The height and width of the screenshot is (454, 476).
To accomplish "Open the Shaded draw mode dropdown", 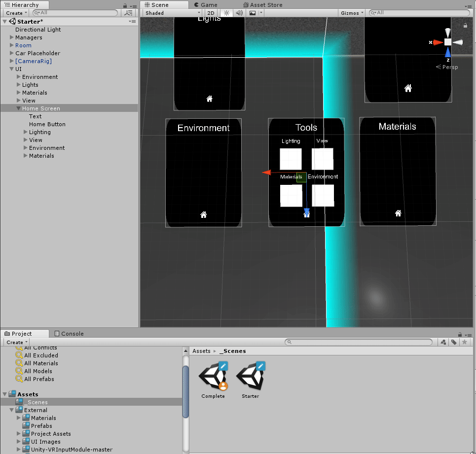I will click(172, 13).
